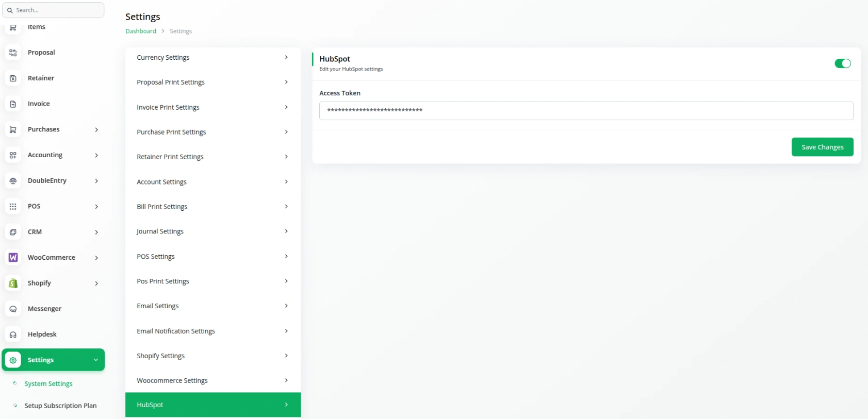Screen dimensions: 868x419
Task: Open Journal Settings section
Action: (x=213, y=231)
